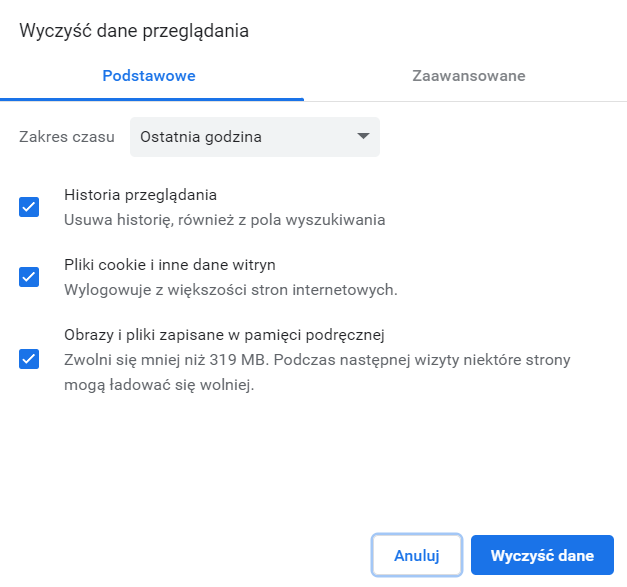The height and width of the screenshot is (587, 627).
Task: Open the Zakres czasu dropdown
Action: coord(254,137)
